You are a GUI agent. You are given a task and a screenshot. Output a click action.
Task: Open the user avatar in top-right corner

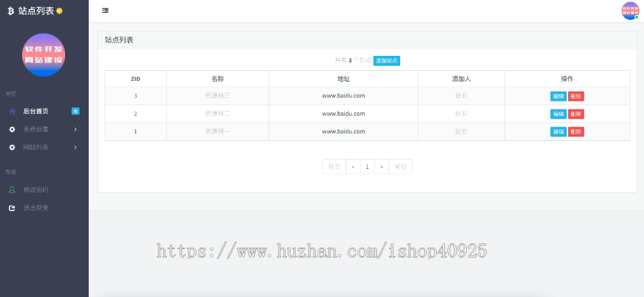tap(630, 11)
